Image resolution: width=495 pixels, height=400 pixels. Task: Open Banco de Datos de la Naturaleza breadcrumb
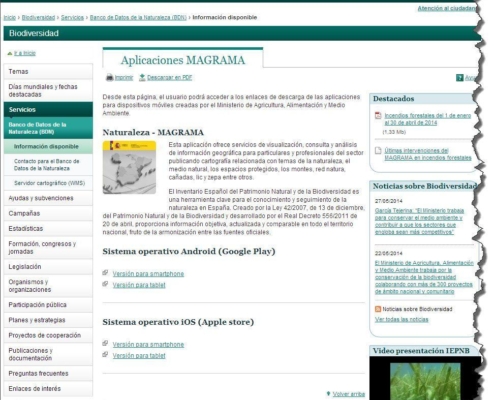[138, 17]
